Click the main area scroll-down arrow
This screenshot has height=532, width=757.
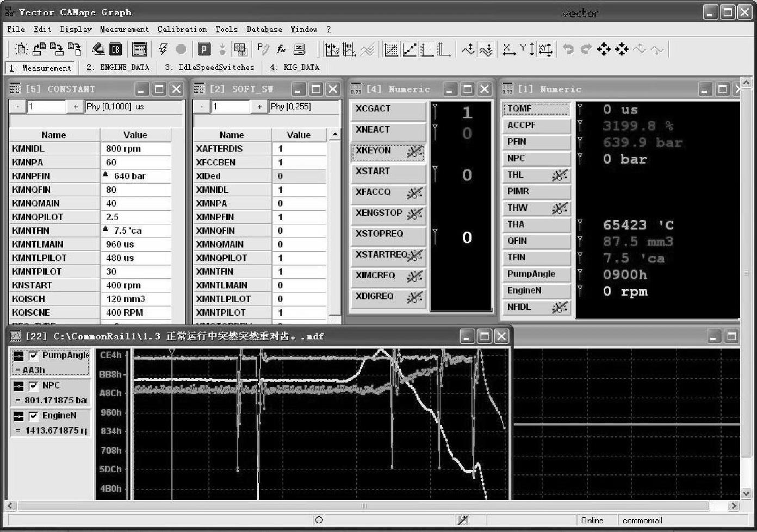[x=747, y=493]
